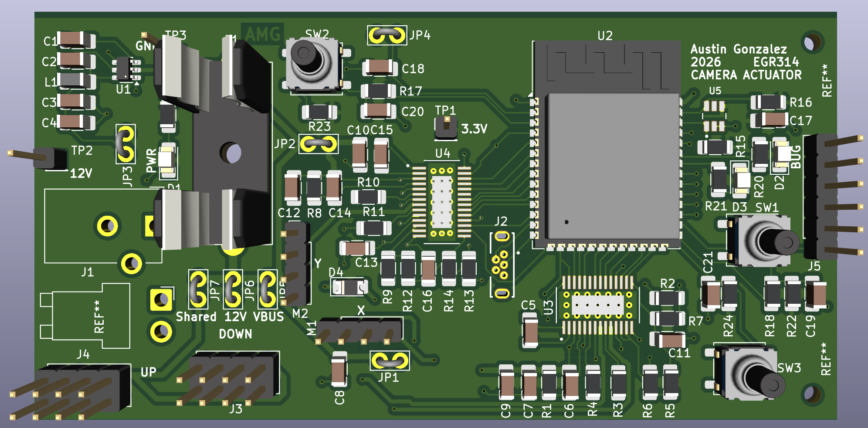This screenshot has width=868, height=428.
Task: Click the SW2 tactile push button
Action: click(312, 63)
